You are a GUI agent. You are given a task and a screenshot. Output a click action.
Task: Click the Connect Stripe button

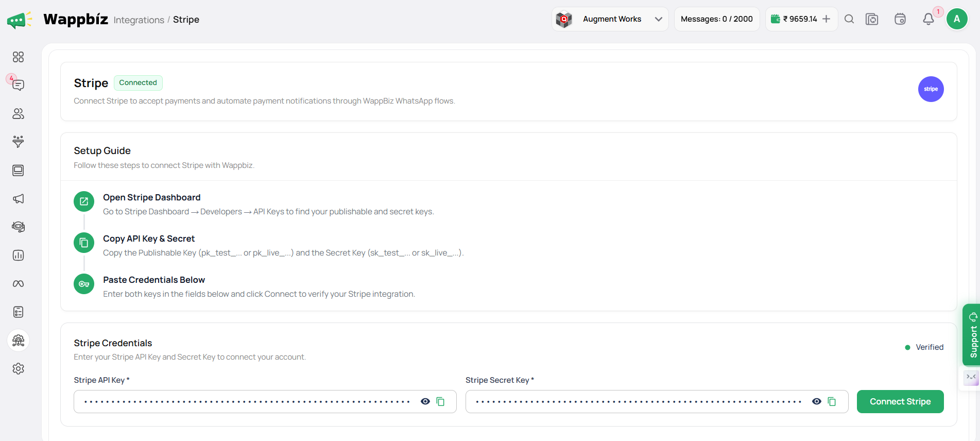point(900,401)
